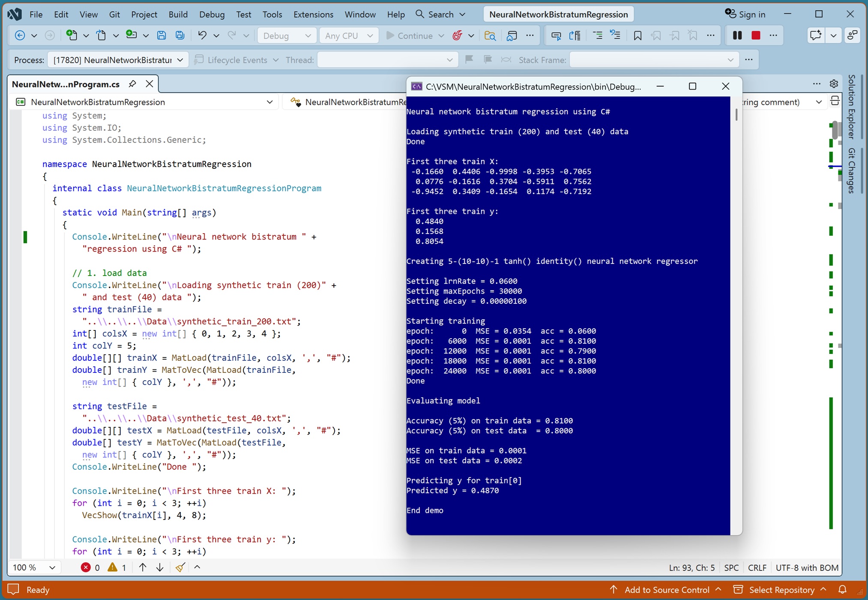
Task: Click the Hot Reload flame icon
Action: [457, 36]
